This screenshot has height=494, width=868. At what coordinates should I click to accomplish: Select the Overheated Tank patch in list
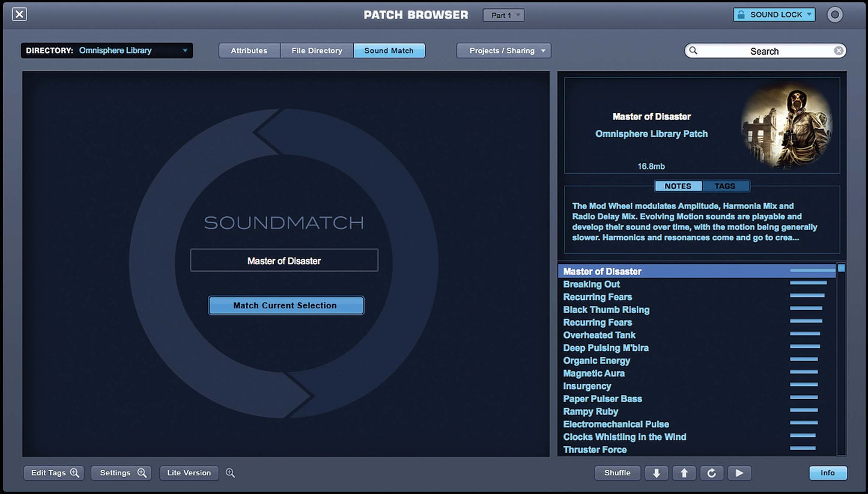click(599, 335)
